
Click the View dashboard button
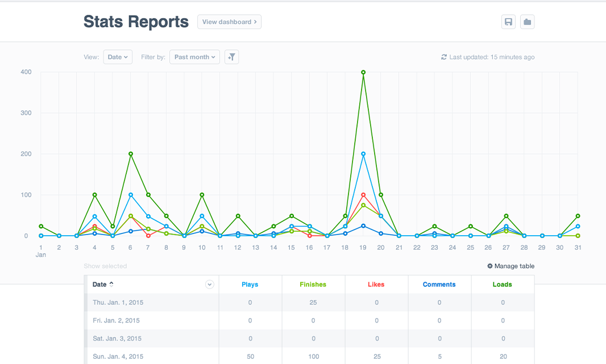(229, 22)
